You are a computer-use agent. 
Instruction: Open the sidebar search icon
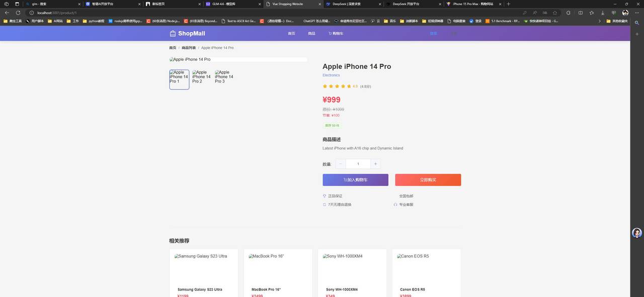[637, 23]
